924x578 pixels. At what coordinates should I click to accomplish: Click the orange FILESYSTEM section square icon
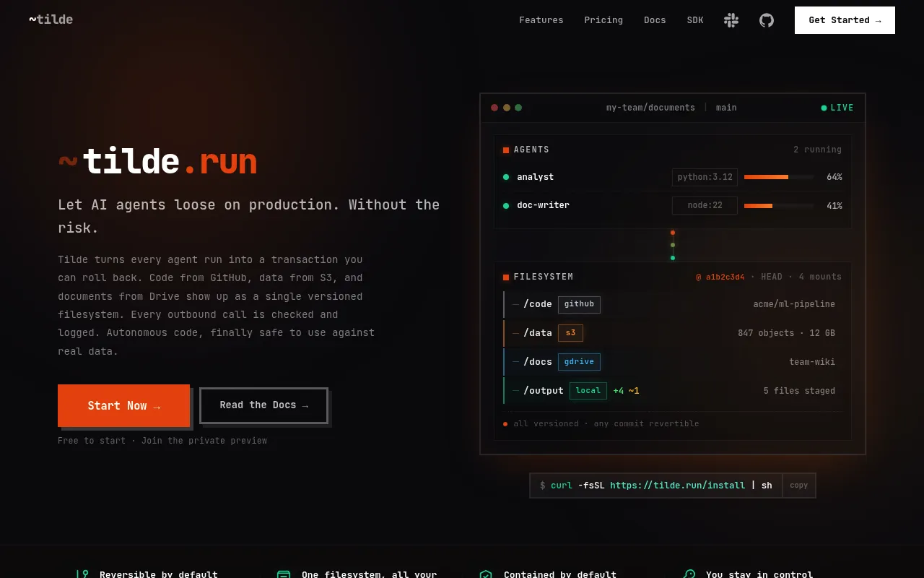tap(506, 277)
